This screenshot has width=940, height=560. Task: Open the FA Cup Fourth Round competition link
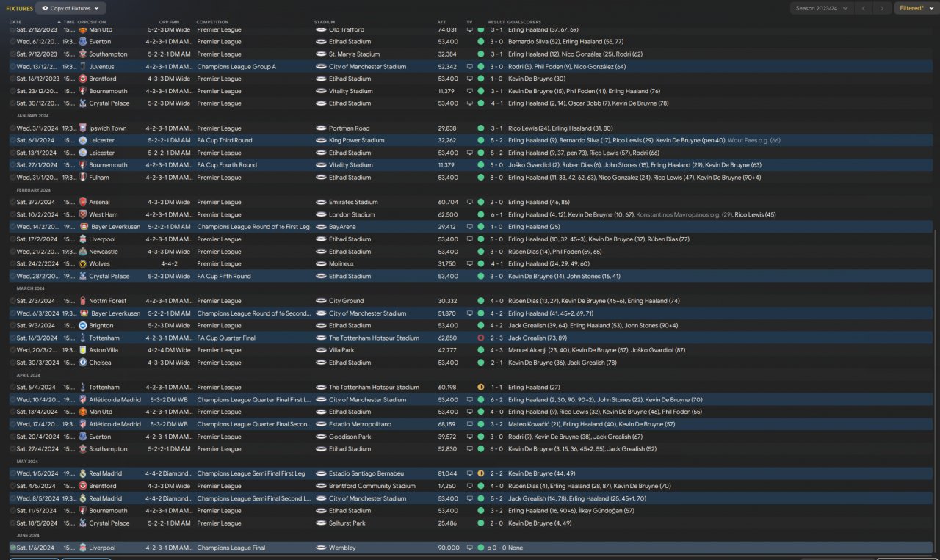click(x=227, y=165)
